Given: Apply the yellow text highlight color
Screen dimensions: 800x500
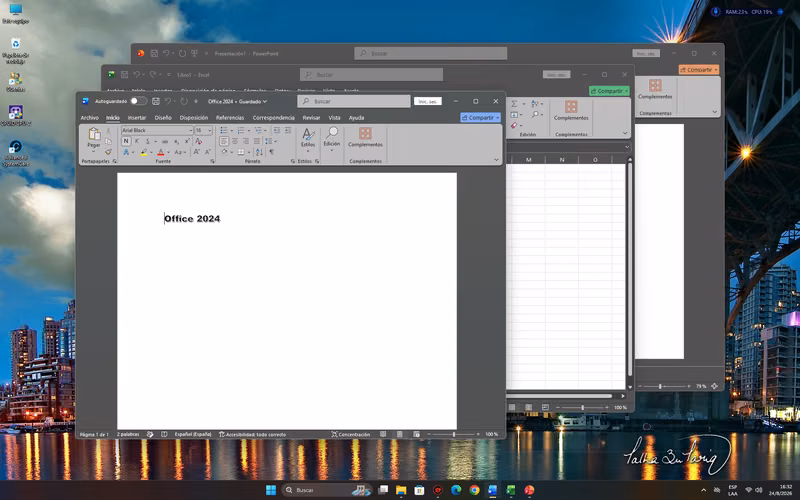Looking at the screenshot, I should point(144,152).
